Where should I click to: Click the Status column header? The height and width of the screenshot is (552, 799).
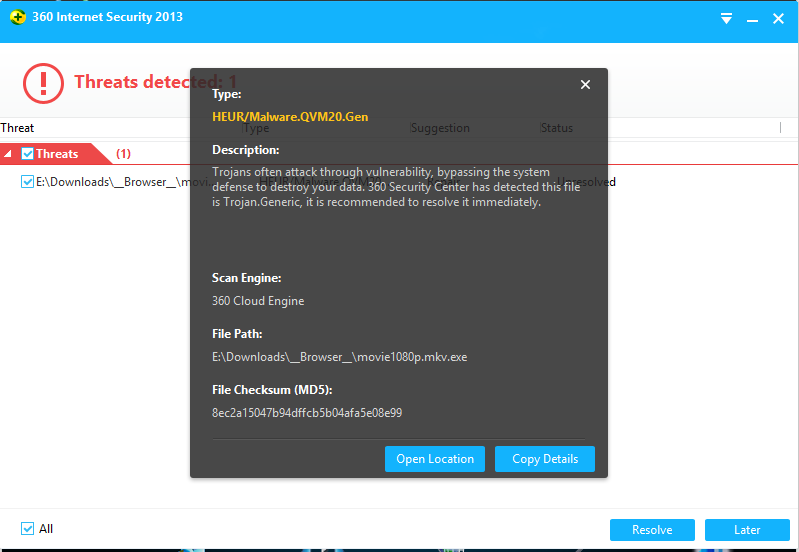pyautogui.click(x=557, y=128)
